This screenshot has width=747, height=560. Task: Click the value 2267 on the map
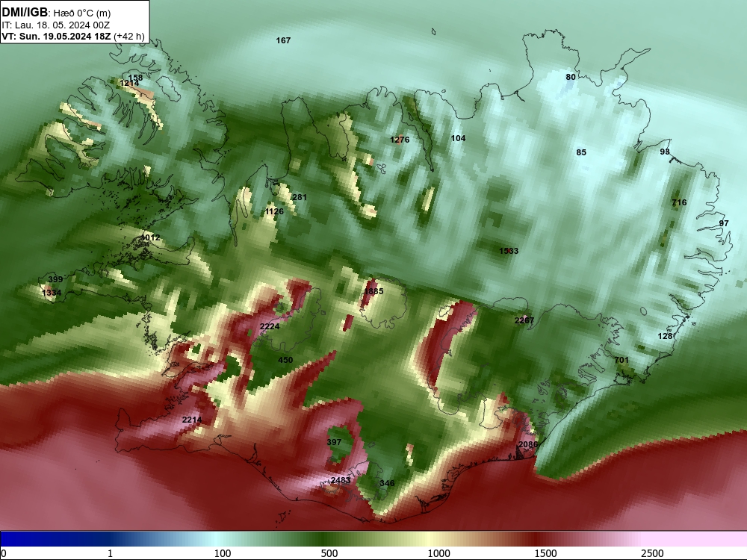coord(524,320)
